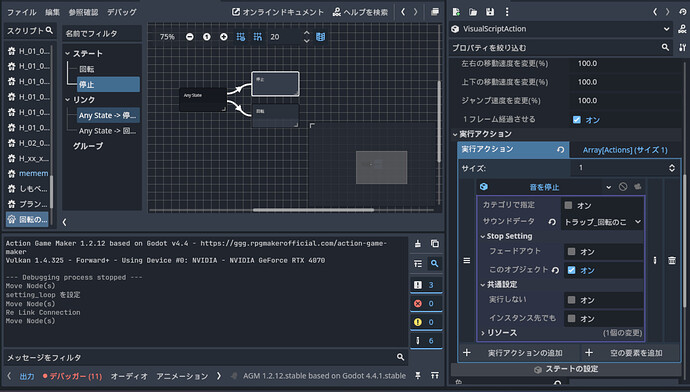Focus the メッセージをフィルタ input field
Viewport: 690px width, 392px height.
click(205, 357)
